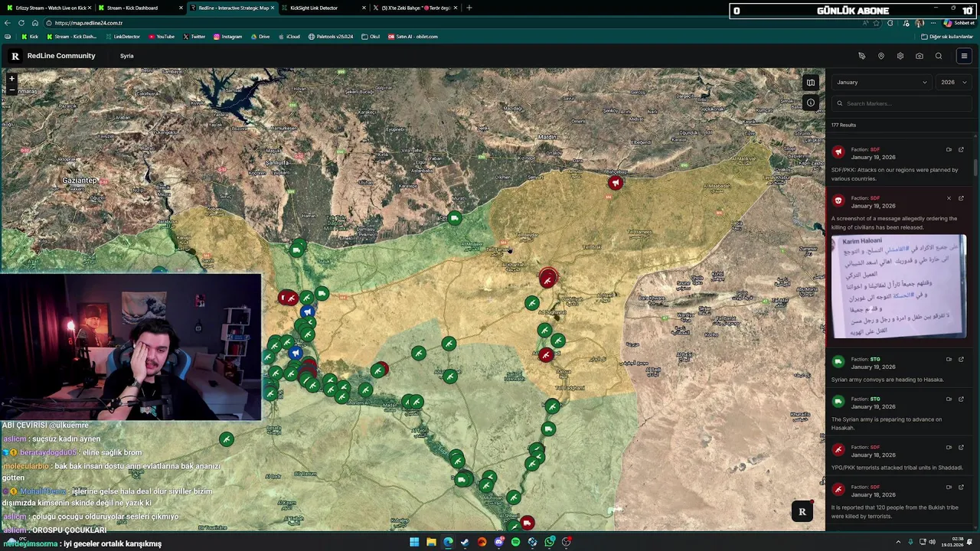Close the expanded killing-of-civilians entry

point(949,198)
